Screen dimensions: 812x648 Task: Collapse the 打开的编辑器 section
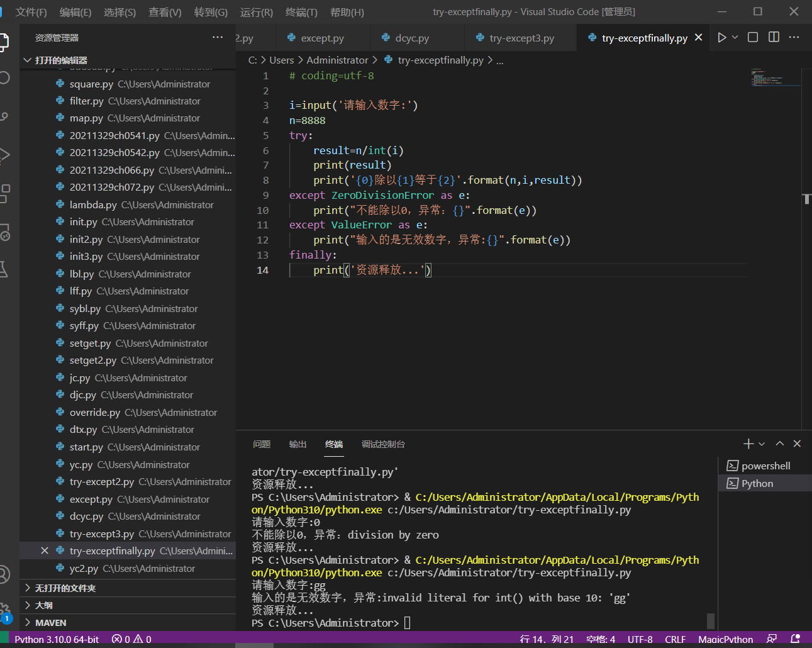click(60, 60)
